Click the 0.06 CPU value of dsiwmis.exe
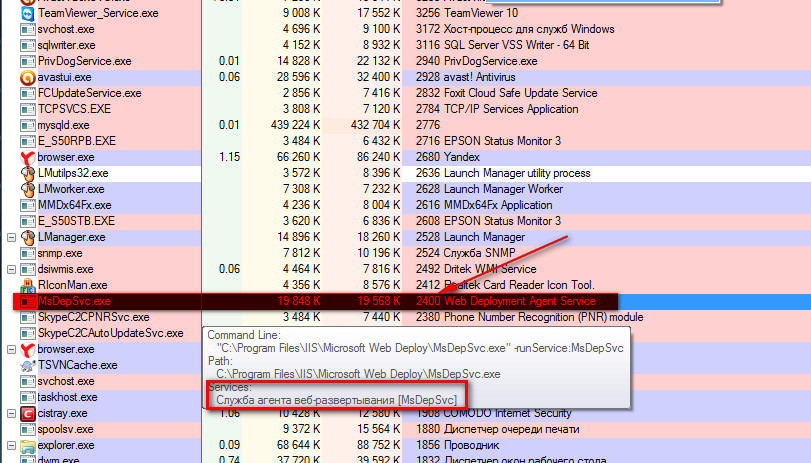This screenshot has height=463, width=811. (230, 270)
